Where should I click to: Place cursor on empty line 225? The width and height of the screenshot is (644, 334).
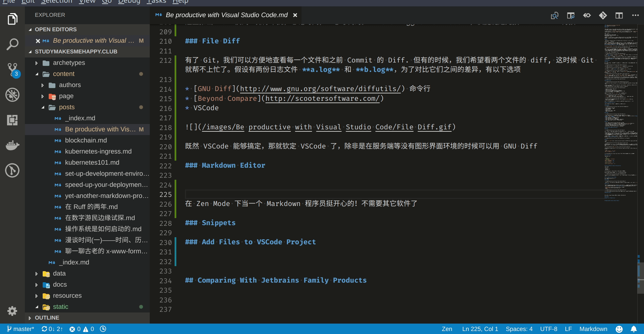coord(394,195)
